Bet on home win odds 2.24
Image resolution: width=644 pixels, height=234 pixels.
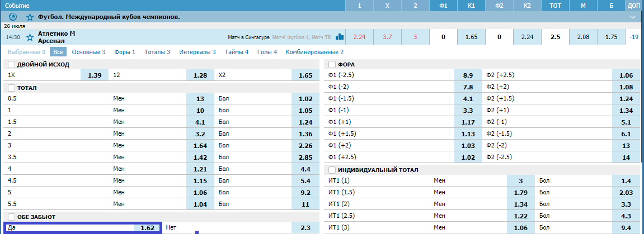(359, 37)
